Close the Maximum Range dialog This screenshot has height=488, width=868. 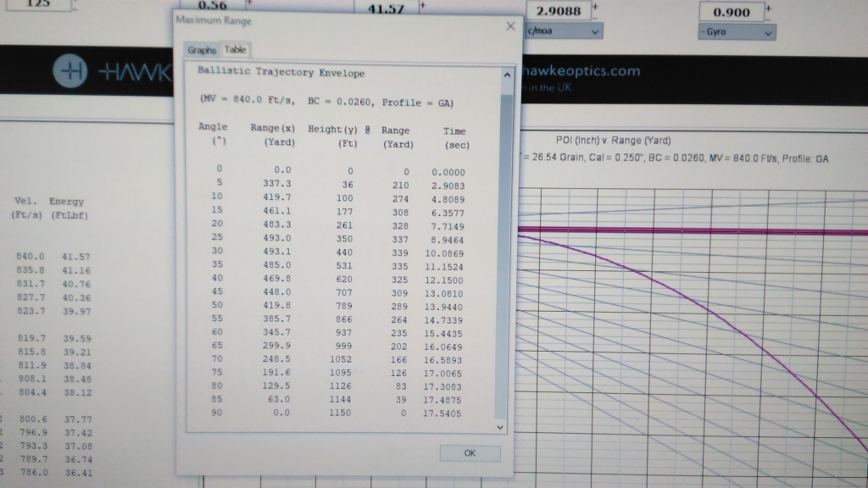coord(510,26)
